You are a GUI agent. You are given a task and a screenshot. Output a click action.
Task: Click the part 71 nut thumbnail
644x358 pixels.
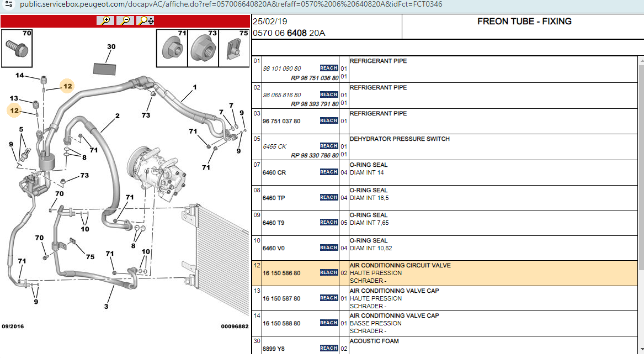[x=172, y=48]
